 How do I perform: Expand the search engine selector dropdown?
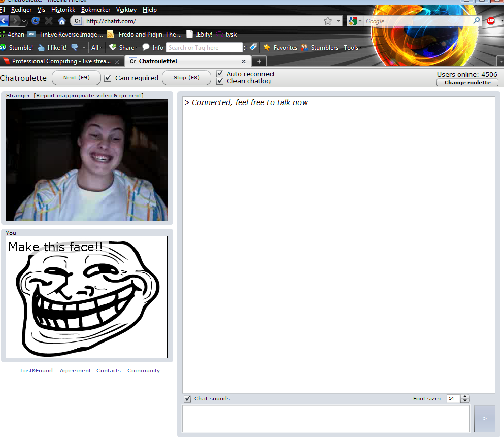point(360,21)
